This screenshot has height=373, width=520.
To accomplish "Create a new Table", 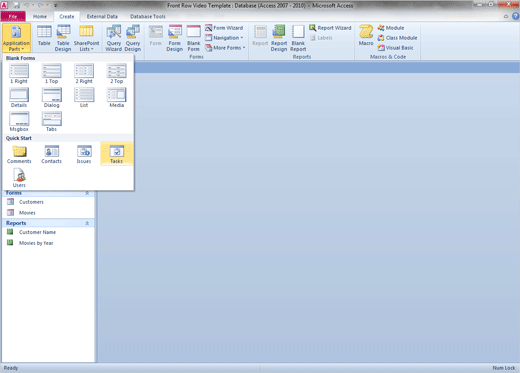I will pyautogui.click(x=44, y=36).
